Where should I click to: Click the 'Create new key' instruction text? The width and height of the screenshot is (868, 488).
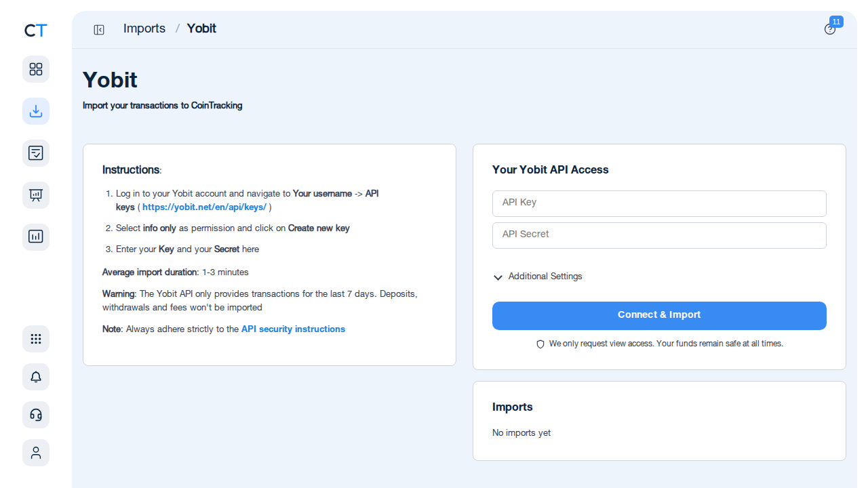(319, 228)
